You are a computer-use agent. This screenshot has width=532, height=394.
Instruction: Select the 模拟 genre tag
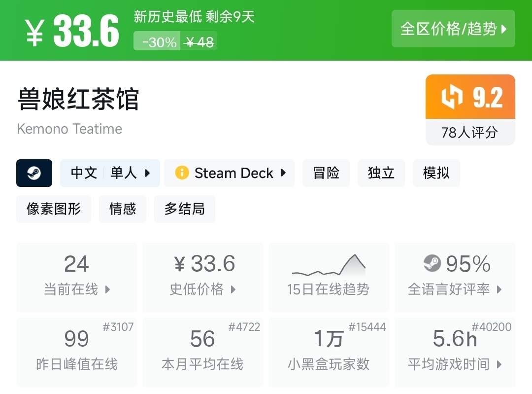pos(436,173)
